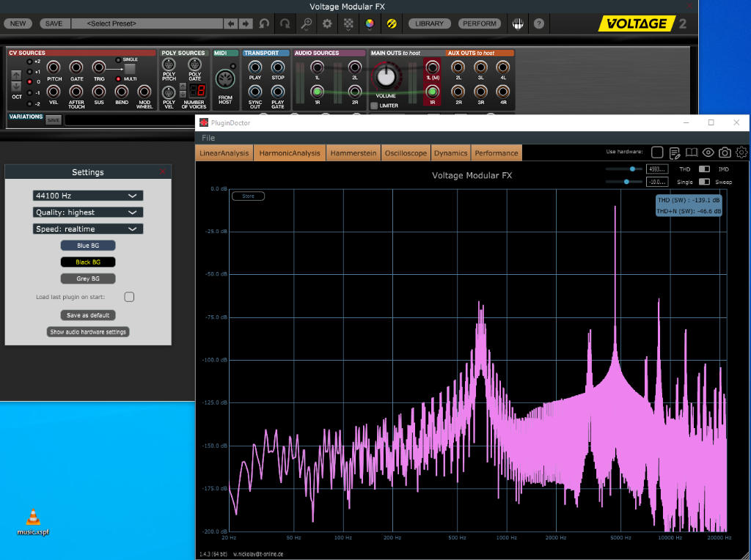Click Save as default in Settings

(x=88, y=315)
